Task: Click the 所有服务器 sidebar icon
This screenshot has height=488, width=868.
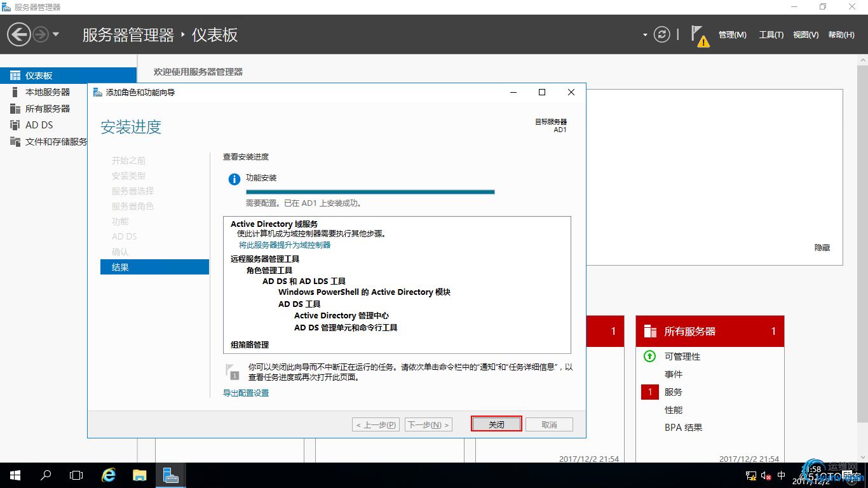Action: coord(15,109)
